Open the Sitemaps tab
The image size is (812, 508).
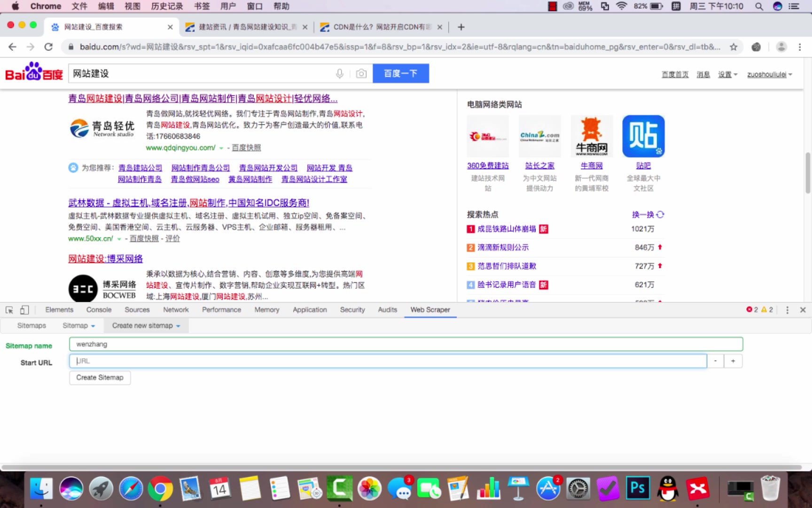[x=31, y=325]
